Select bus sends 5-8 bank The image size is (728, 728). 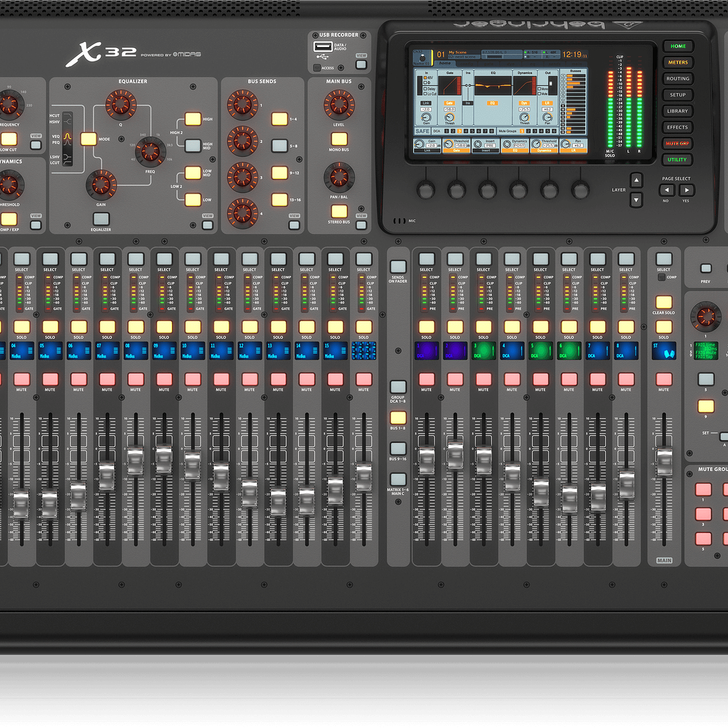pyautogui.click(x=279, y=145)
